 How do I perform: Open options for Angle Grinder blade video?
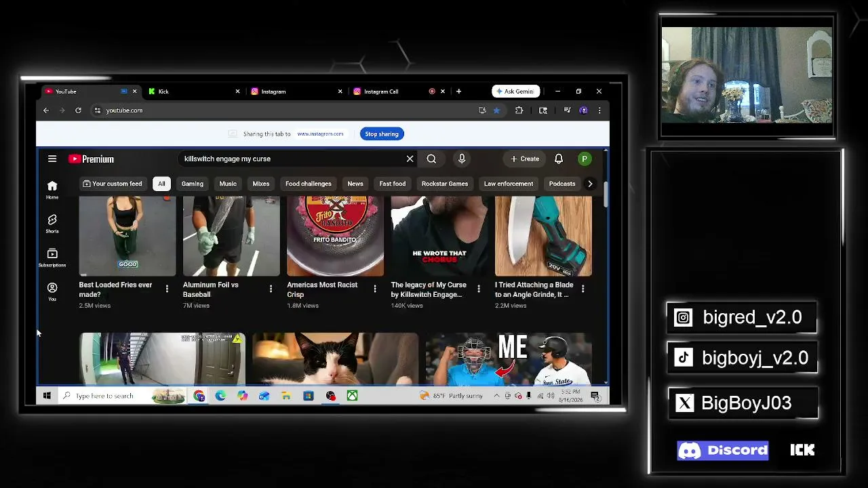click(x=583, y=289)
